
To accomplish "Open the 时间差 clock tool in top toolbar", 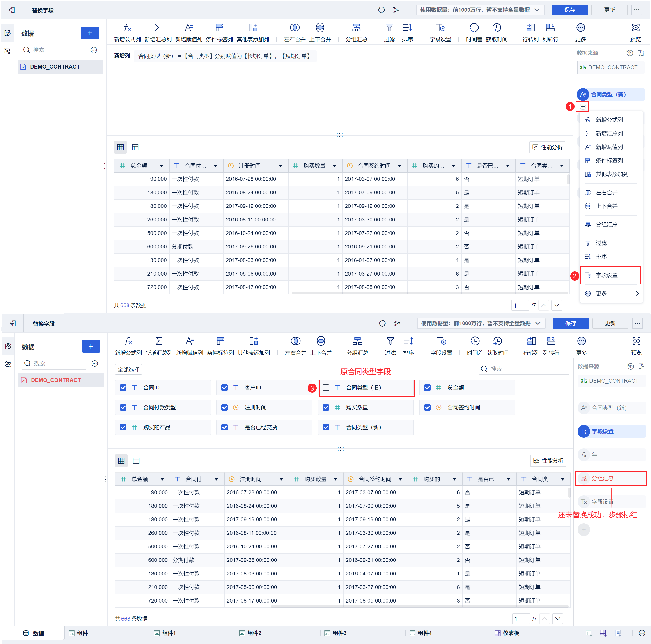I will pyautogui.click(x=474, y=28).
